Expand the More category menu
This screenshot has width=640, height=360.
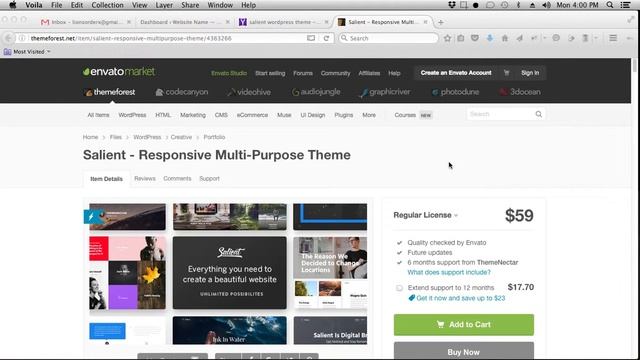point(369,115)
